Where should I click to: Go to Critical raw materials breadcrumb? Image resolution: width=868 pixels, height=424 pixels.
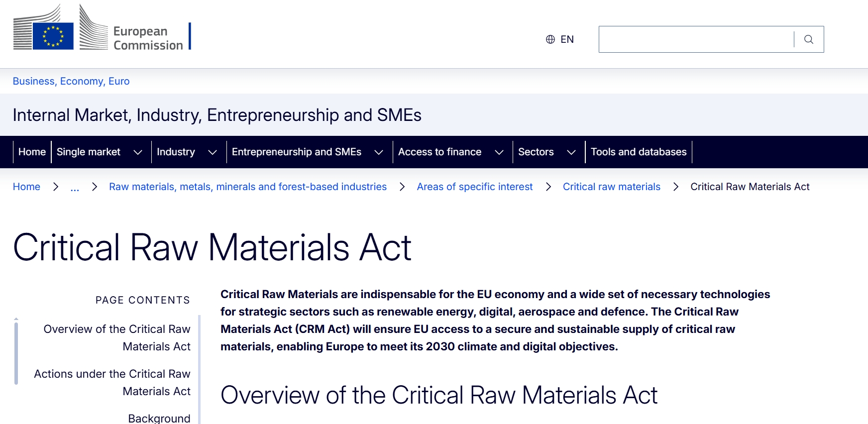click(612, 187)
